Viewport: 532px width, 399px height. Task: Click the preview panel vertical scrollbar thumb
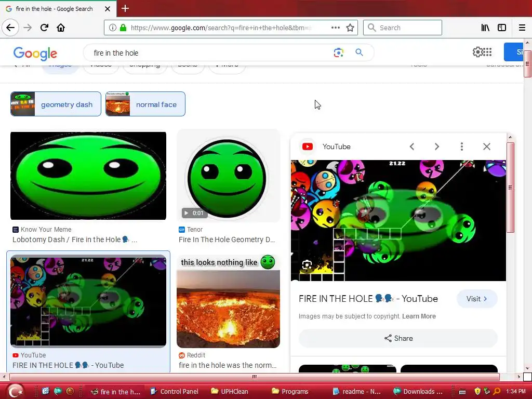tap(510, 188)
